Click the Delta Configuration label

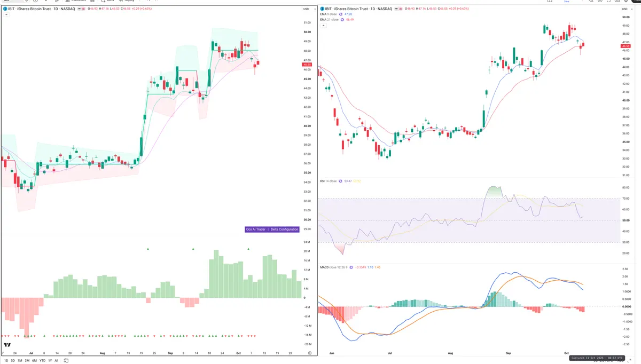coord(284,229)
